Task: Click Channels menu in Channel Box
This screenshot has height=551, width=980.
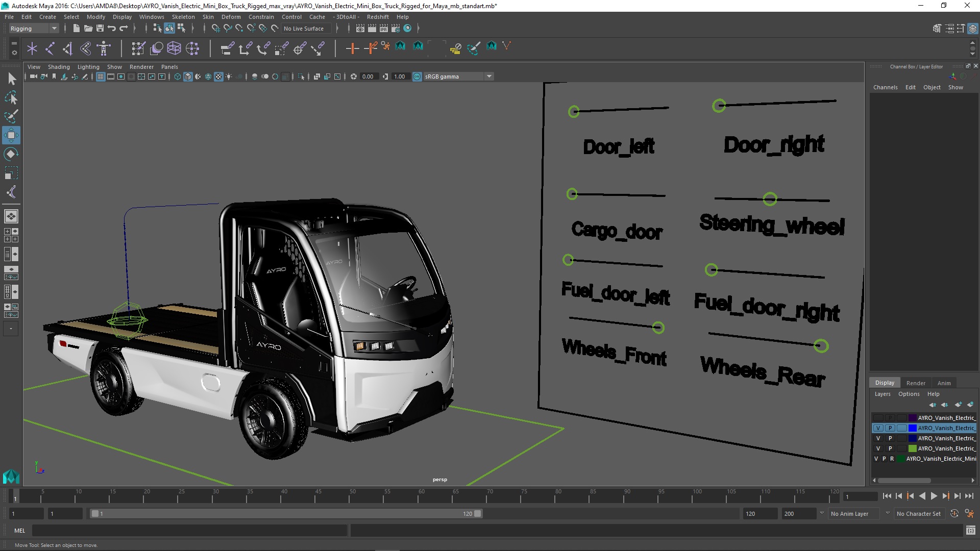Action: [x=885, y=87]
